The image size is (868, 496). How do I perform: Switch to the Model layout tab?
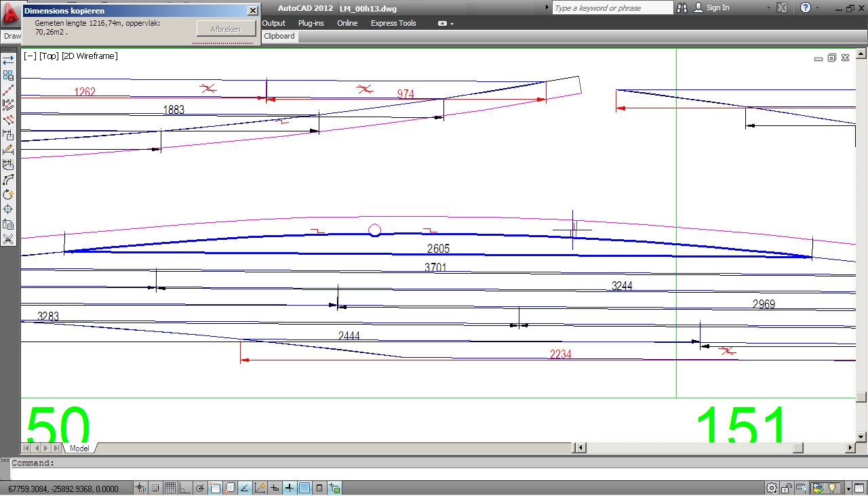79,449
